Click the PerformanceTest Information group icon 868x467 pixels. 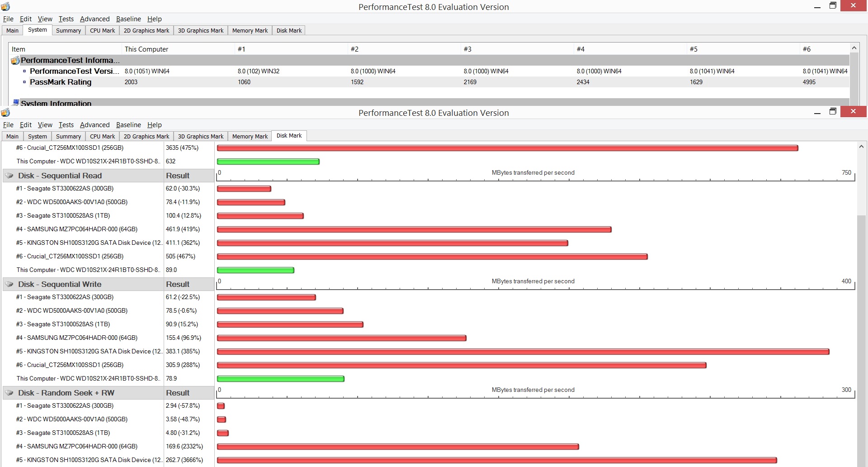[15, 60]
